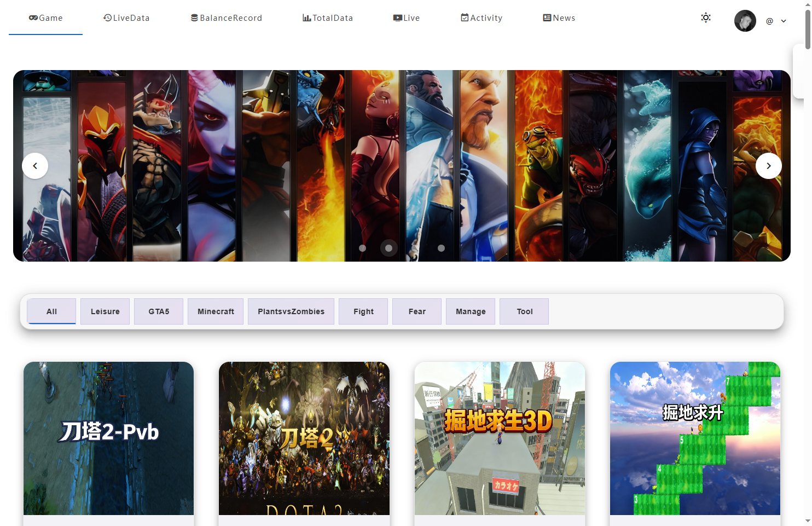Screen dimensions: 812x526
Task: Select the last carousel indicator dot
Action: [441, 248]
